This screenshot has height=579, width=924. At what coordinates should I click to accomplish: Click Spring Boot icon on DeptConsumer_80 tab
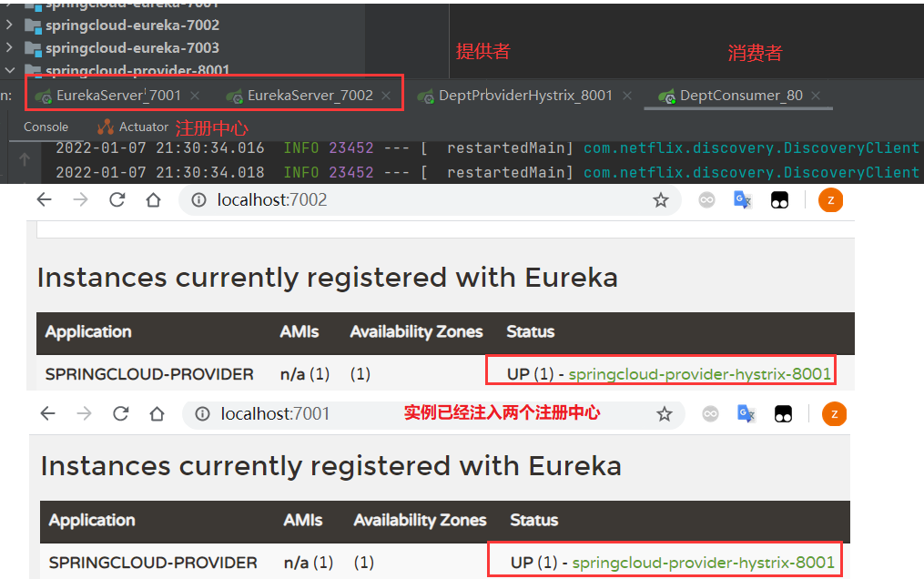[666, 96]
